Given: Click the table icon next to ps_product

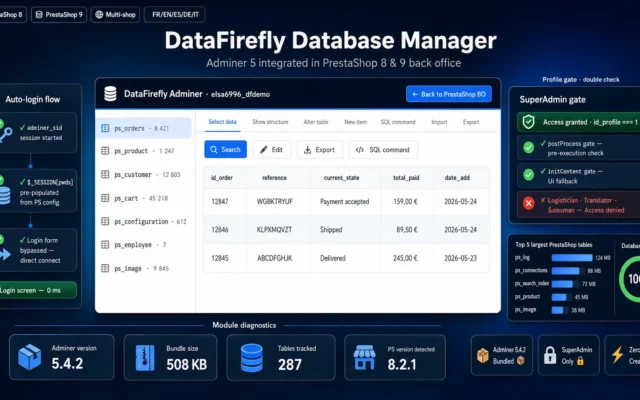Looking at the screenshot, I should [x=105, y=151].
